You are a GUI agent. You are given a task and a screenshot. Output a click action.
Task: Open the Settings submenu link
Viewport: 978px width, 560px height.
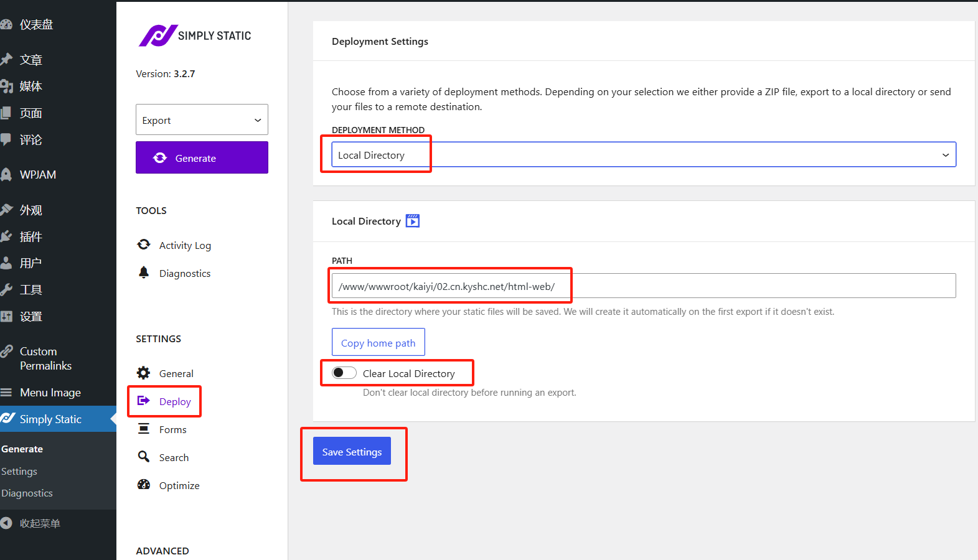pos(19,471)
